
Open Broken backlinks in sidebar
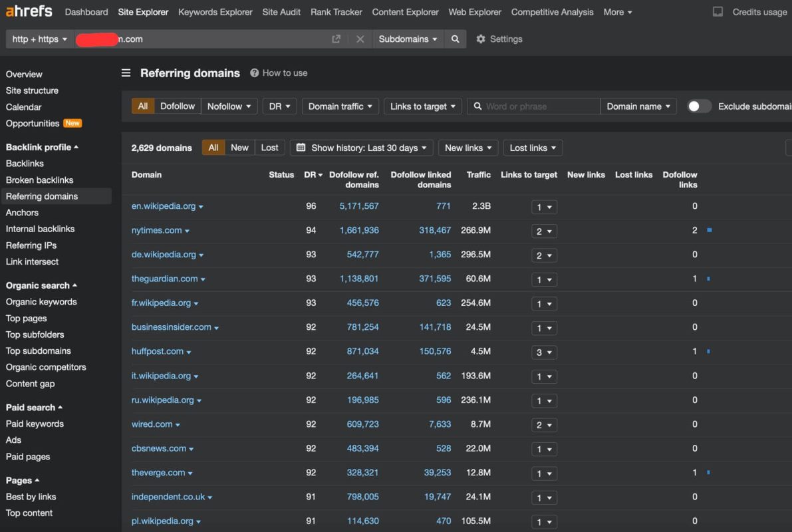point(39,180)
